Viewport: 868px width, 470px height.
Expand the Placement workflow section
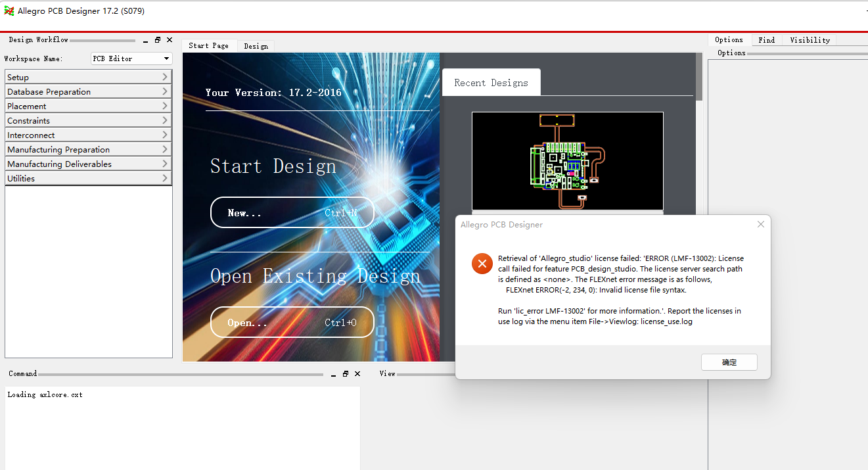coord(88,106)
